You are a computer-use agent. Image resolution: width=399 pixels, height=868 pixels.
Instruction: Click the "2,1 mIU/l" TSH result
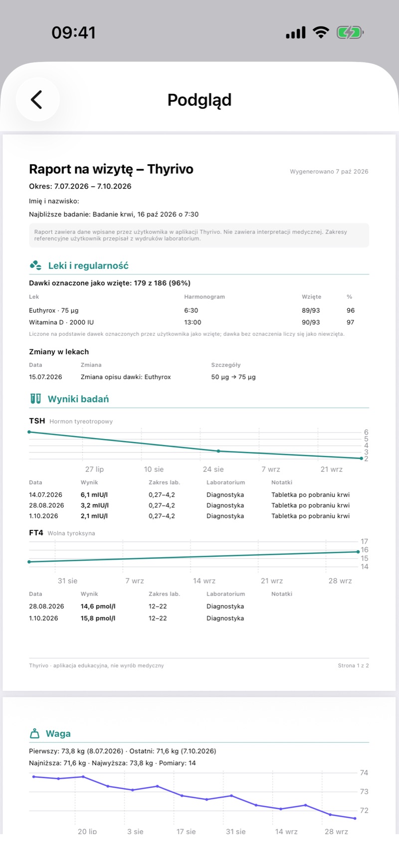click(94, 516)
